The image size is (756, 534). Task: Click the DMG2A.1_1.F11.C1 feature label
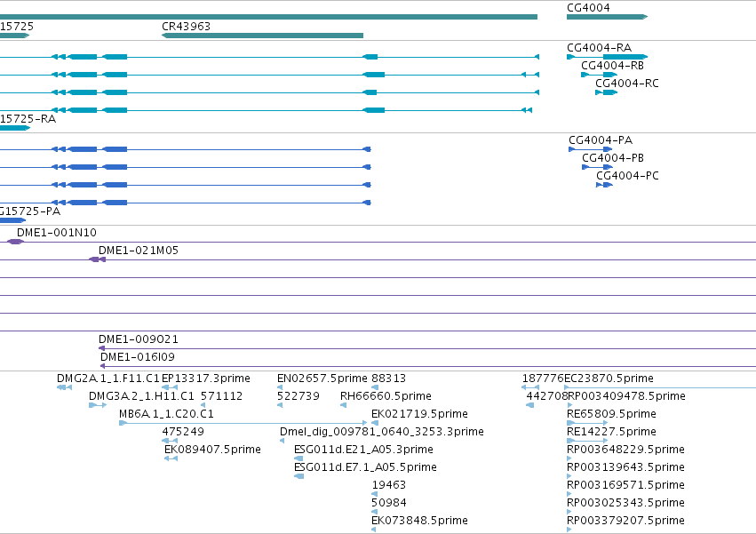[x=108, y=379]
